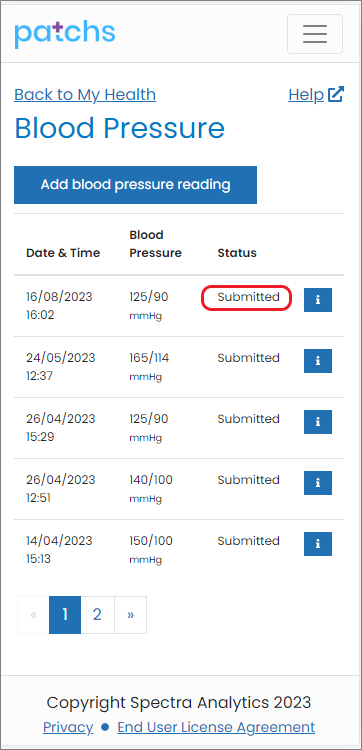Click the Help external link icon
The width and height of the screenshot is (362, 750).
tap(336, 94)
